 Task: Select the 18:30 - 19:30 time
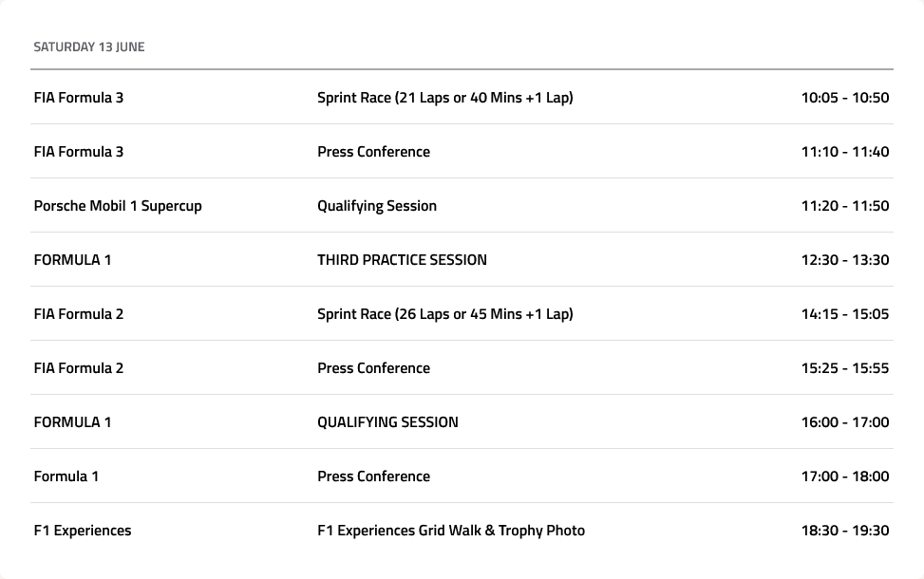pyautogui.click(x=845, y=531)
